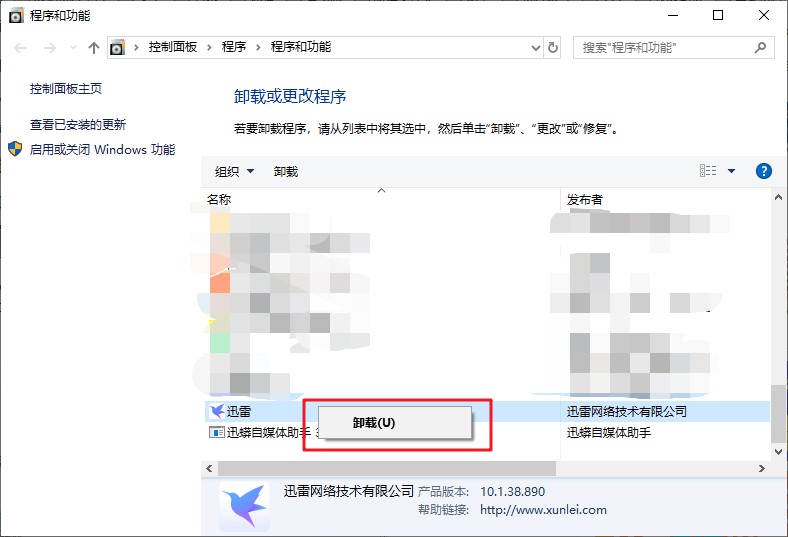Open the 查看已安装的更新 link
The width and height of the screenshot is (788, 537).
tap(78, 125)
